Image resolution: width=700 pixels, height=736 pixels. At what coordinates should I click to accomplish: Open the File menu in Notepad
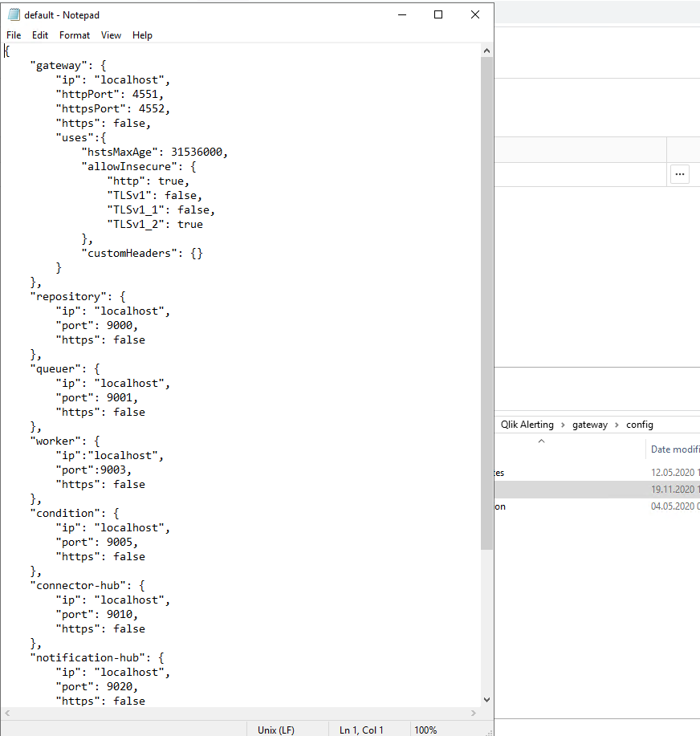tap(14, 35)
